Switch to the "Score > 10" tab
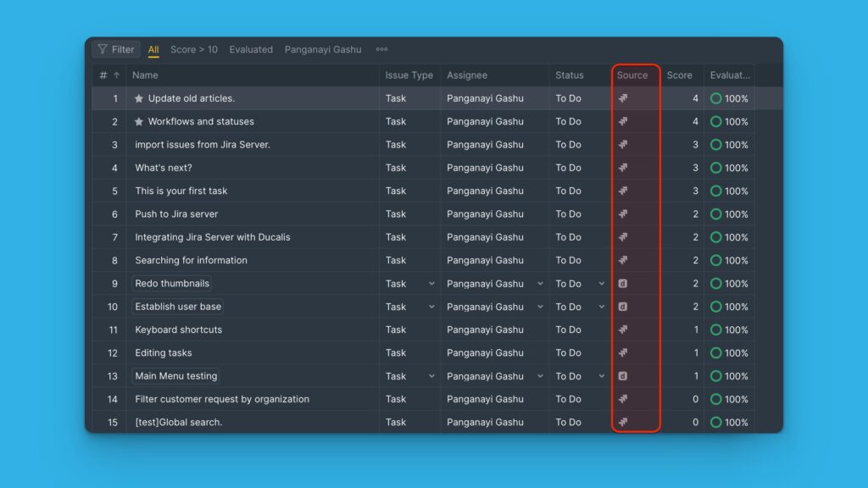Viewport: 868px width, 488px height. pyautogui.click(x=193, y=49)
